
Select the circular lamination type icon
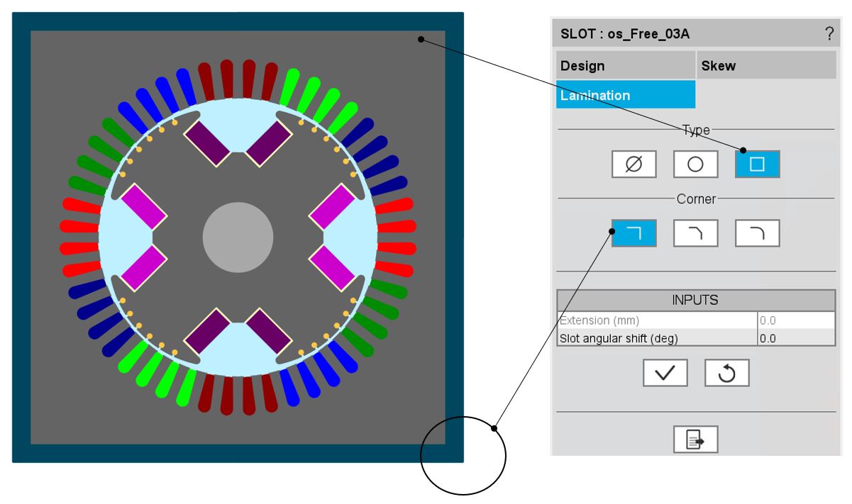point(695,164)
